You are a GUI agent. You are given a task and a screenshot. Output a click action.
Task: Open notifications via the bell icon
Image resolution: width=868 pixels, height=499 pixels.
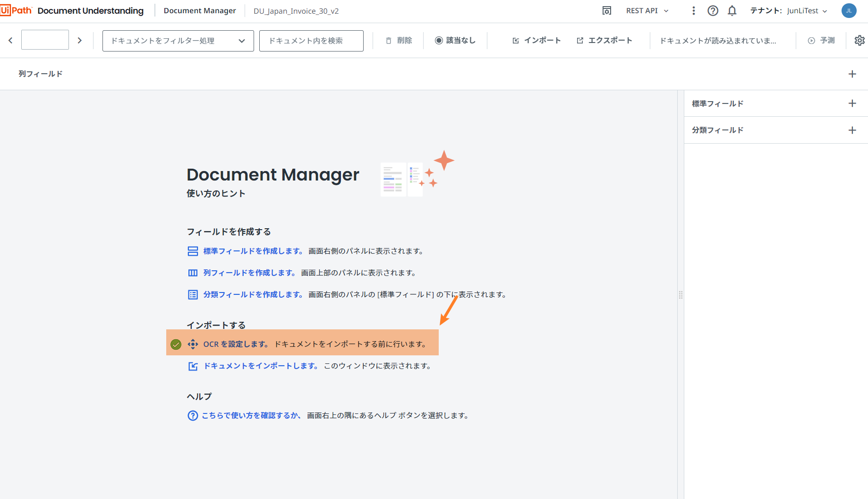pyautogui.click(x=732, y=10)
